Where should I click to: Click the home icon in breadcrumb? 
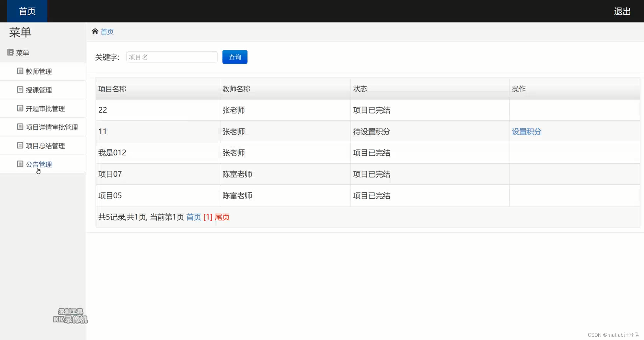point(95,32)
